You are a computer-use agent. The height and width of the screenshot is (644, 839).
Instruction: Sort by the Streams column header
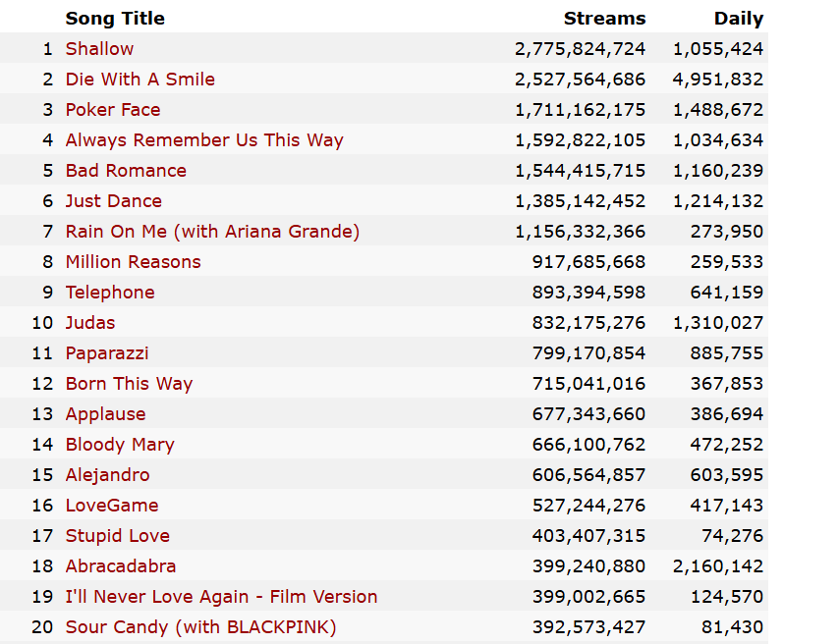604,19
